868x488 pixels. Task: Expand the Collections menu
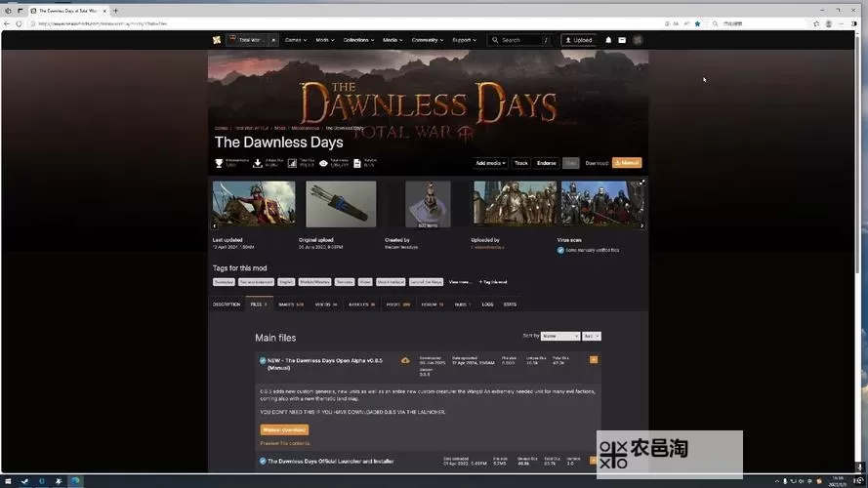point(358,40)
